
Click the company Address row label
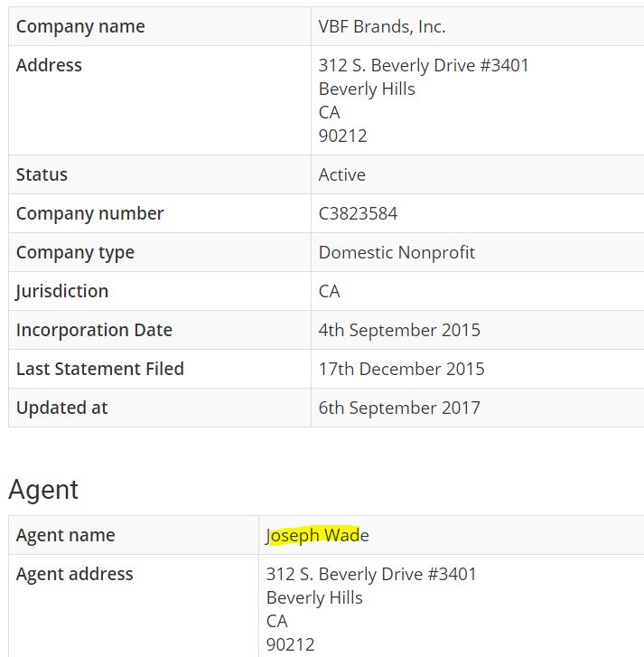coord(49,65)
